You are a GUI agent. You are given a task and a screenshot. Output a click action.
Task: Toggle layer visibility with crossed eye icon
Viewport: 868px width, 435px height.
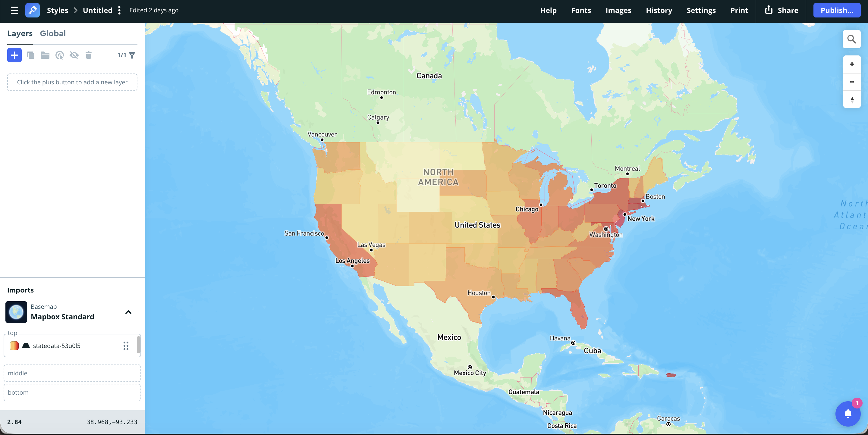point(74,55)
